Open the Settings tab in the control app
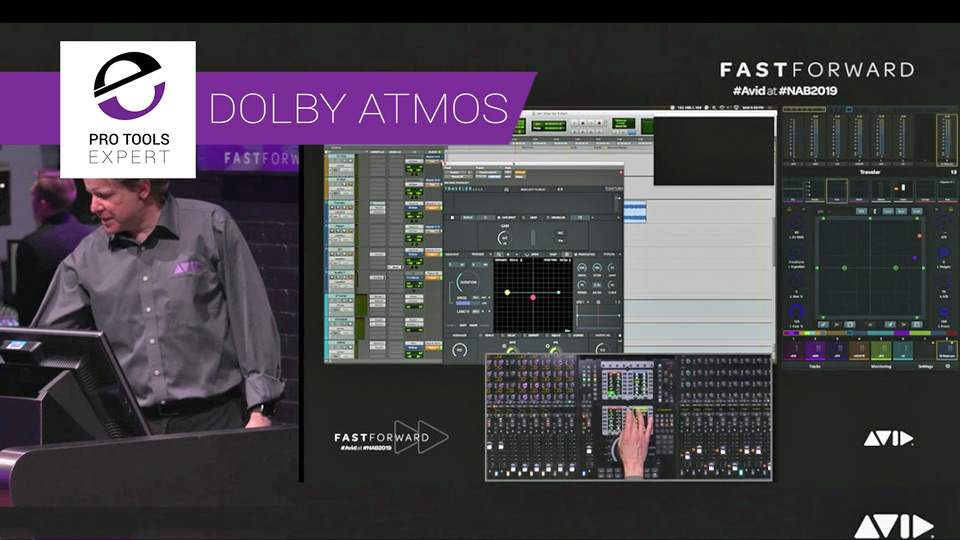The image size is (960, 540). pos(926,366)
